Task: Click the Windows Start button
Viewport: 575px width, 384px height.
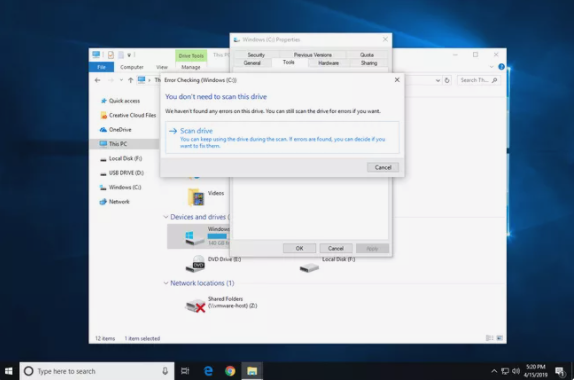Action: (8, 371)
